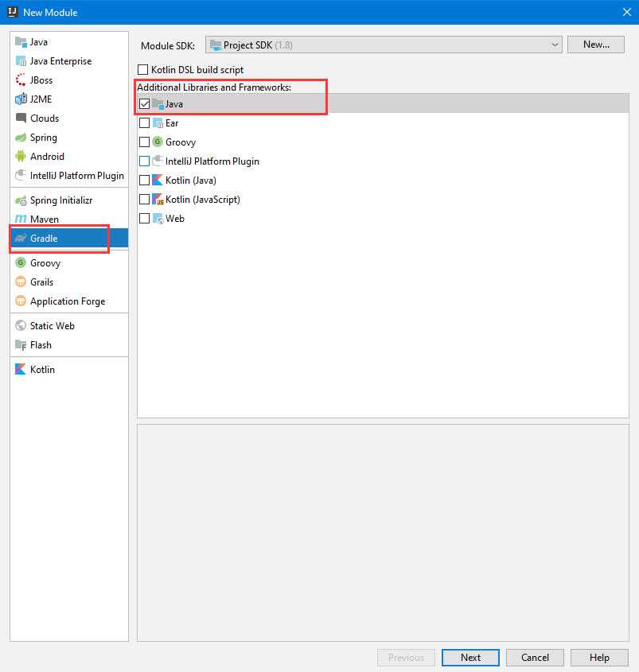639x672 pixels.
Task: Select the Maven 'm' icon
Action: (x=21, y=219)
